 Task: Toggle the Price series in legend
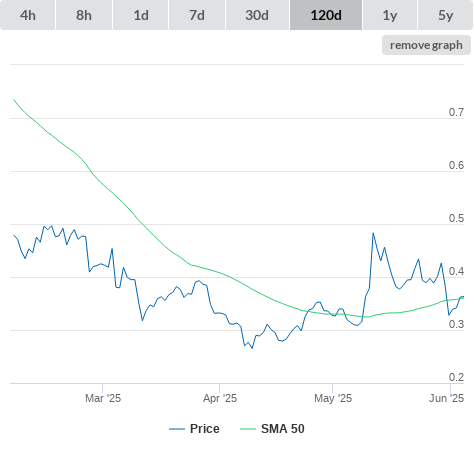point(194,429)
